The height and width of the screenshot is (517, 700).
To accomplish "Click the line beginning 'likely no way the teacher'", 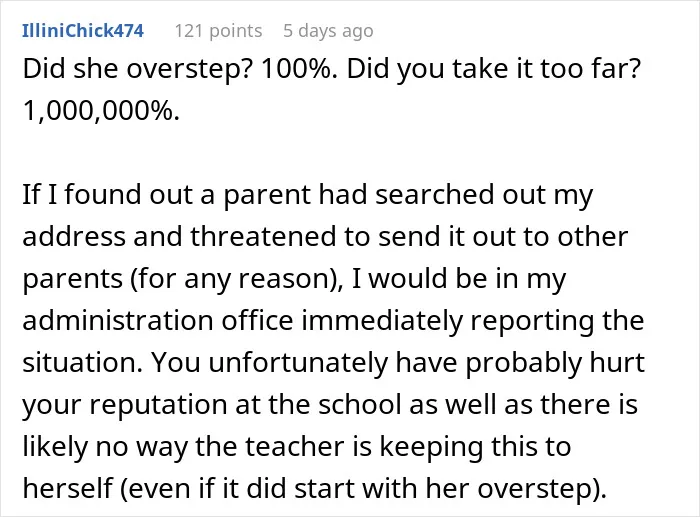I will click(x=297, y=447).
